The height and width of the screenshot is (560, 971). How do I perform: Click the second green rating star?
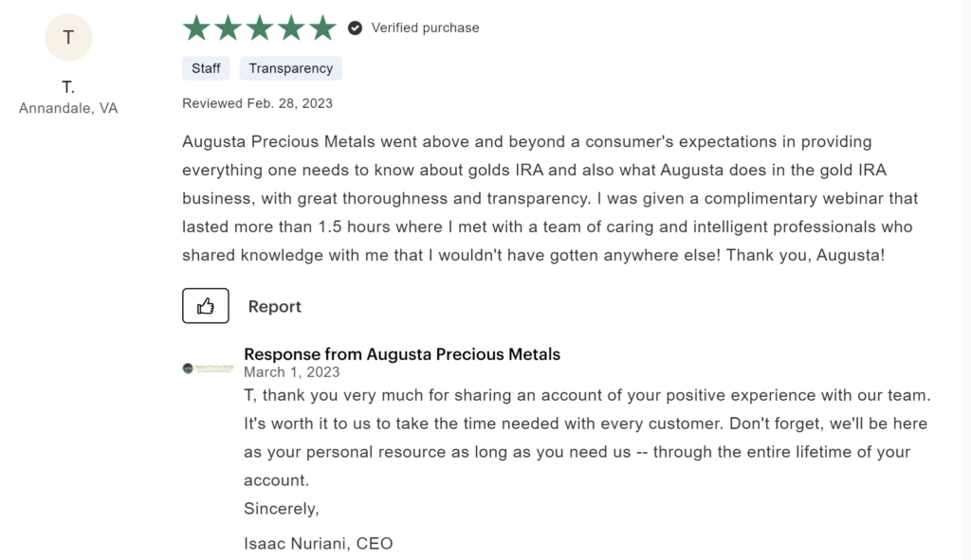[x=228, y=27]
